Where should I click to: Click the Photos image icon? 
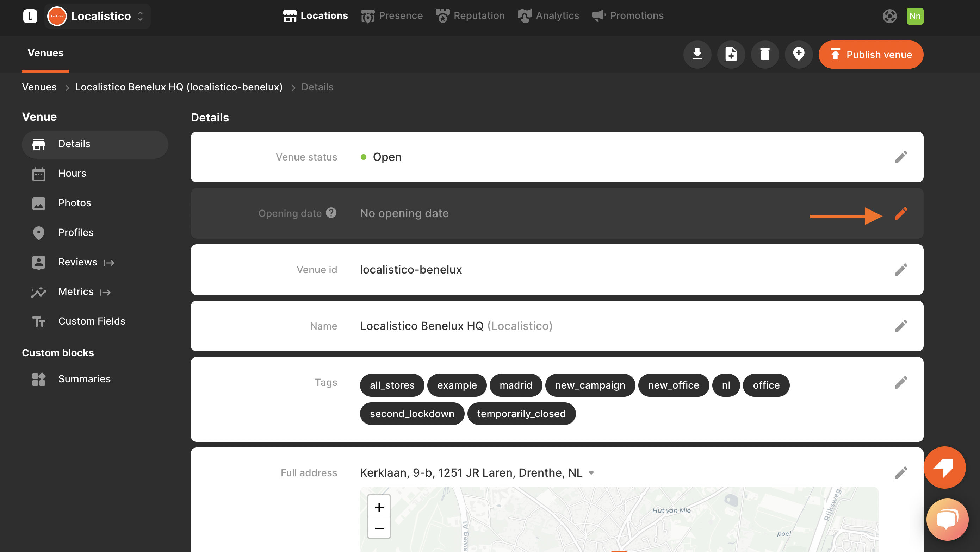[38, 203]
